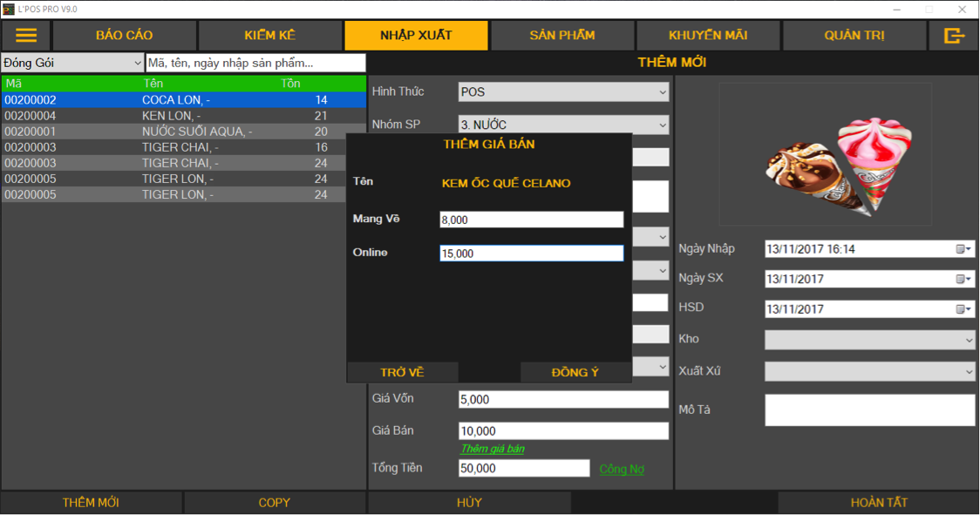The image size is (980, 515).
Task: Switch to the BÁO CÁO tab
Action: coord(124,36)
